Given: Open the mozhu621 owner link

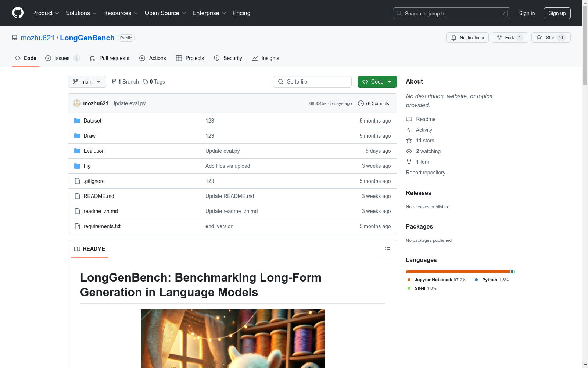Looking at the screenshot, I should click(37, 38).
